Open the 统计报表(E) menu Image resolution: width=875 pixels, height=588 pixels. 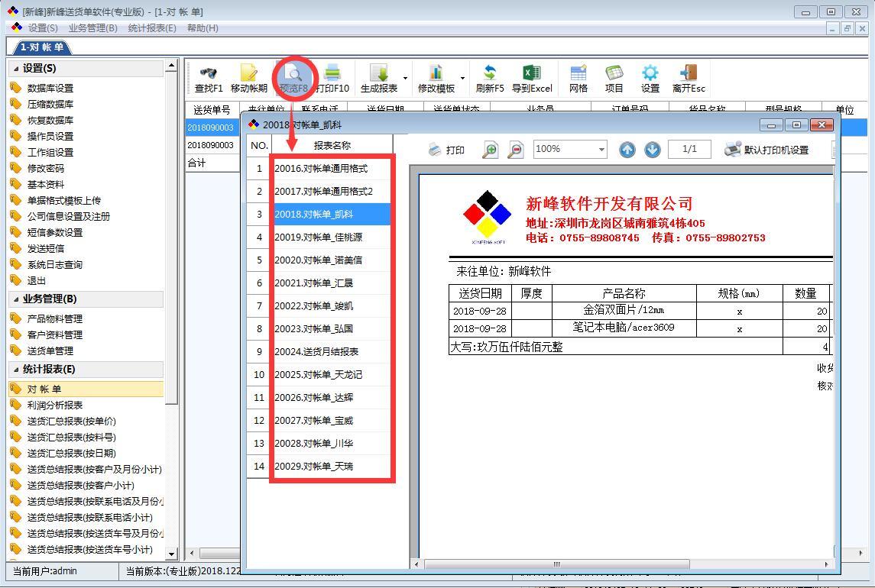152,28
